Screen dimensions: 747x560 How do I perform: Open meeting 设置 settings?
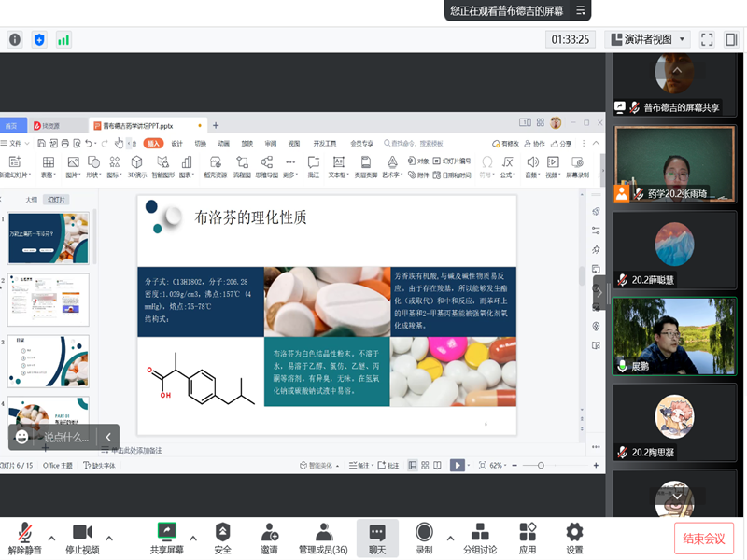(x=574, y=537)
